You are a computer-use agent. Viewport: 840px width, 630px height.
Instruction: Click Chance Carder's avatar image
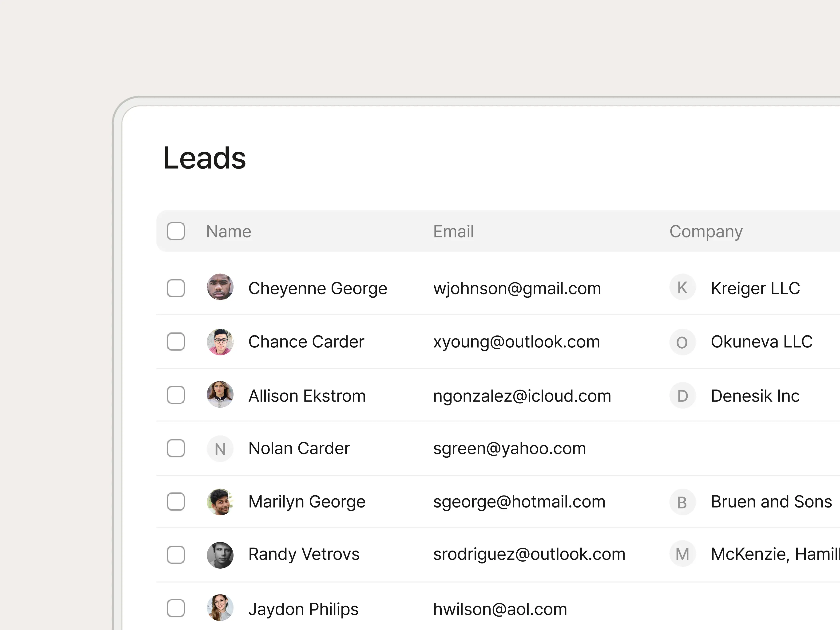click(220, 342)
